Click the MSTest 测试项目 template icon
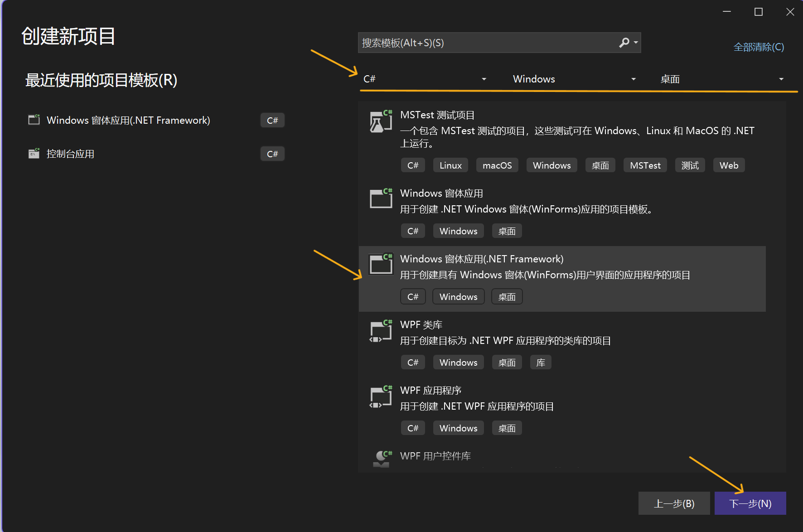Viewport: 803px width, 532px height. [381, 121]
